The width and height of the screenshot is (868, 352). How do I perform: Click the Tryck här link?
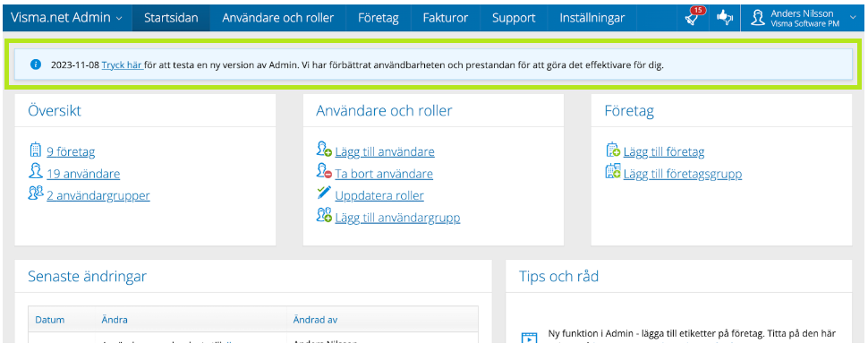(123, 64)
